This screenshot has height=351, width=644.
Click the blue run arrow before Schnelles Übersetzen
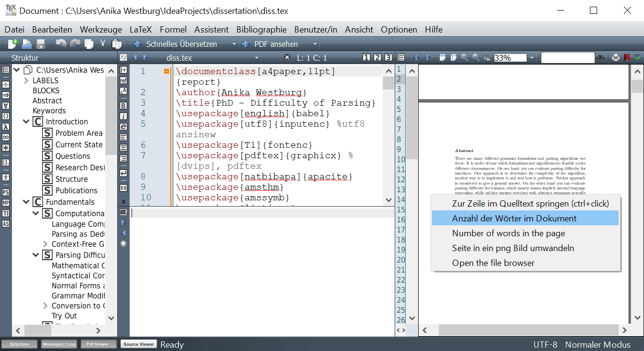137,44
